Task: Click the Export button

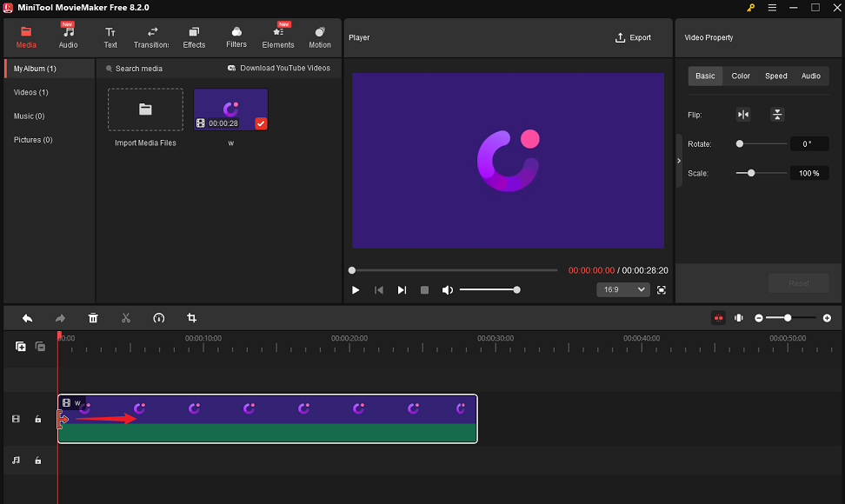Action: coord(633,37)
